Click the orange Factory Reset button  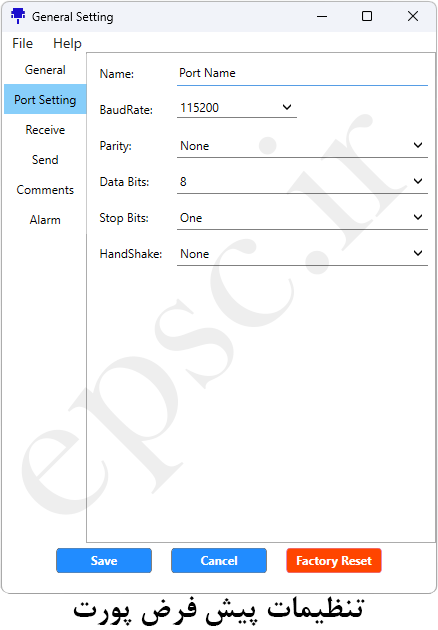tap(334, 560)
